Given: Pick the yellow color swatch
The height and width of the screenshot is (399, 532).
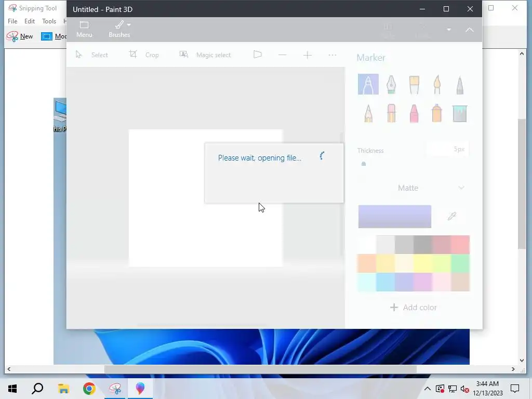Looking at the screenshot, I should click(423, 263).
